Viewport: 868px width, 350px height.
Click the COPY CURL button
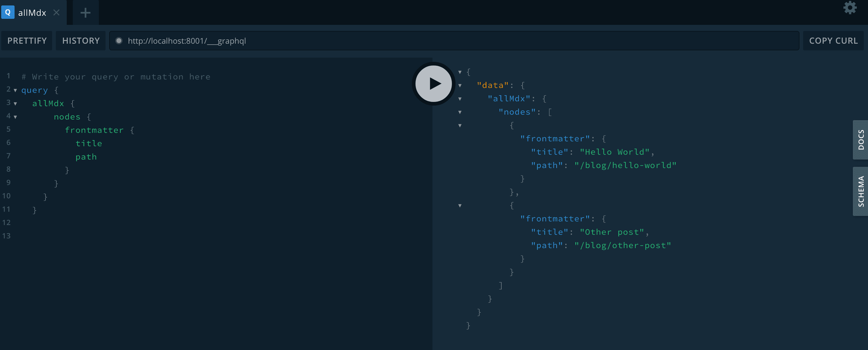click(x=833, y=40)
